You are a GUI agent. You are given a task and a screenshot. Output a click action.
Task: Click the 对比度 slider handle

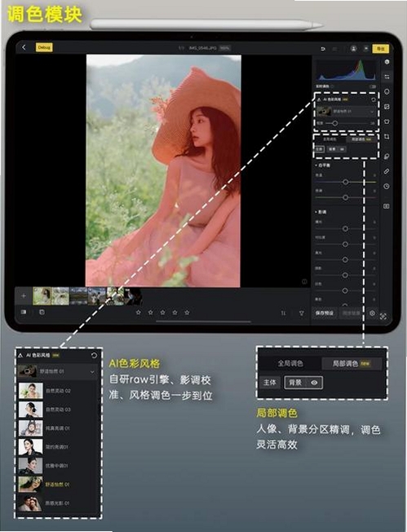point(345,244)
